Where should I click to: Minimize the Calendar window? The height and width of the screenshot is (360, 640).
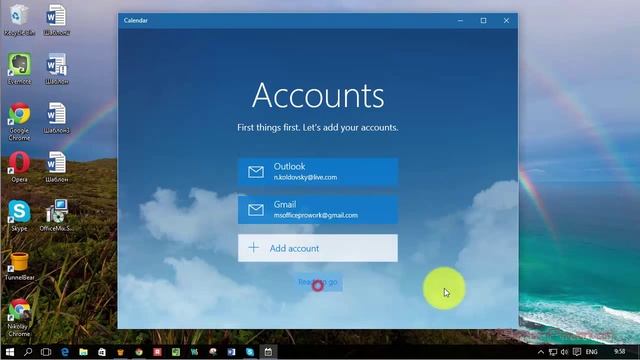point(460,20)
